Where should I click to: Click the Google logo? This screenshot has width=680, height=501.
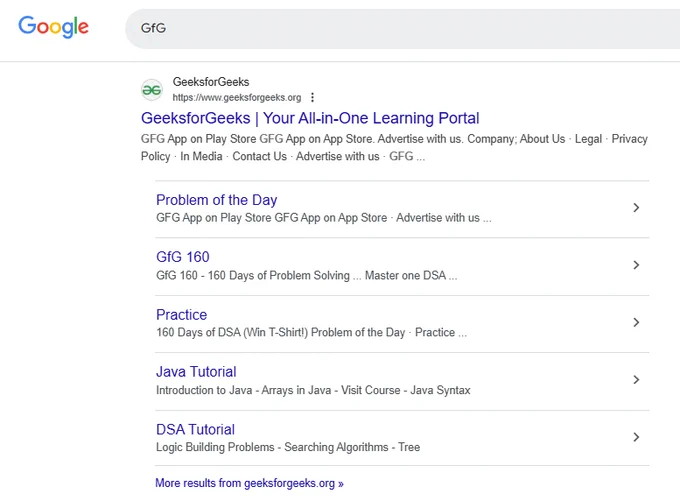pos(53,27)
